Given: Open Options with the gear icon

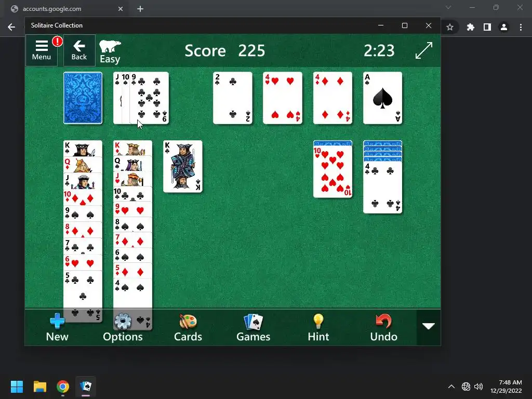Looking at the screenshot, I should [123, 327].
